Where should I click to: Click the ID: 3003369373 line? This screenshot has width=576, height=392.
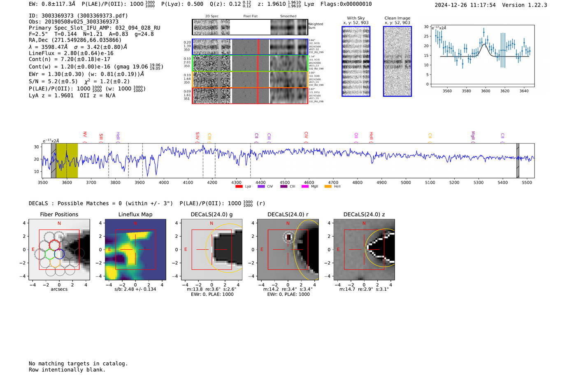pyautogui.click(x=78, y=16)
